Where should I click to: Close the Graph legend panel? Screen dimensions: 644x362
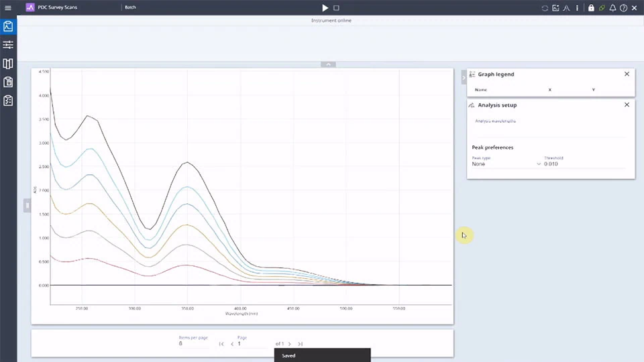627,74
